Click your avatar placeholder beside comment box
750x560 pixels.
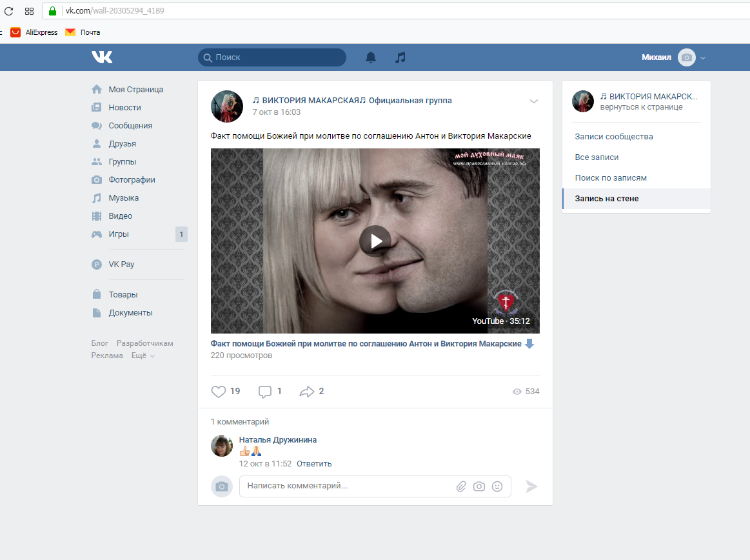tap(222, 486)
